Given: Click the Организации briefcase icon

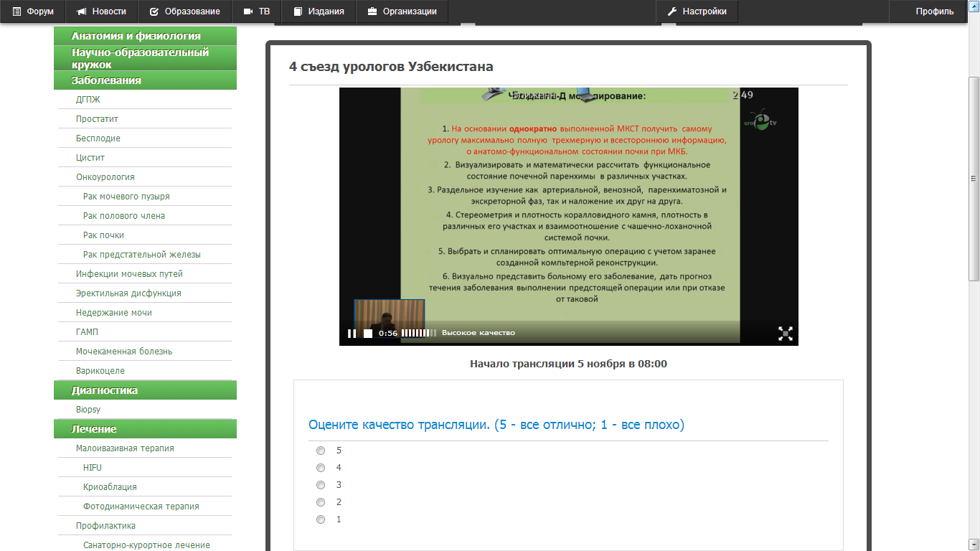Looking at the screenshot, I should (x=372, y=11).
